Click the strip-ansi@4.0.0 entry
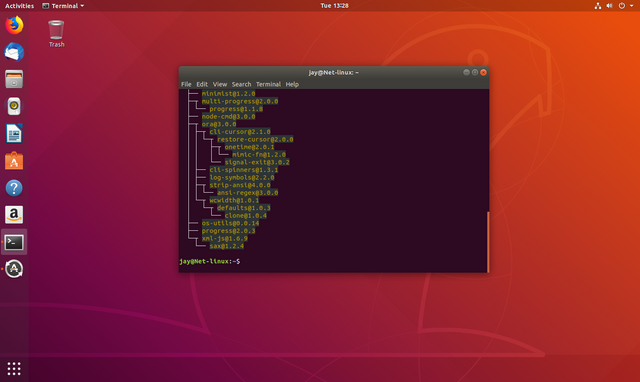Image resolution: width=640 pixels, height=382 pixels. coord(240,185)
